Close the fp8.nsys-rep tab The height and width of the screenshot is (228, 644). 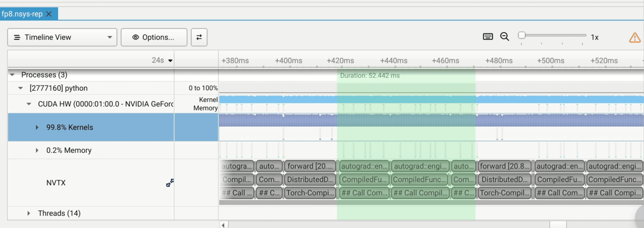coord(49,14)
